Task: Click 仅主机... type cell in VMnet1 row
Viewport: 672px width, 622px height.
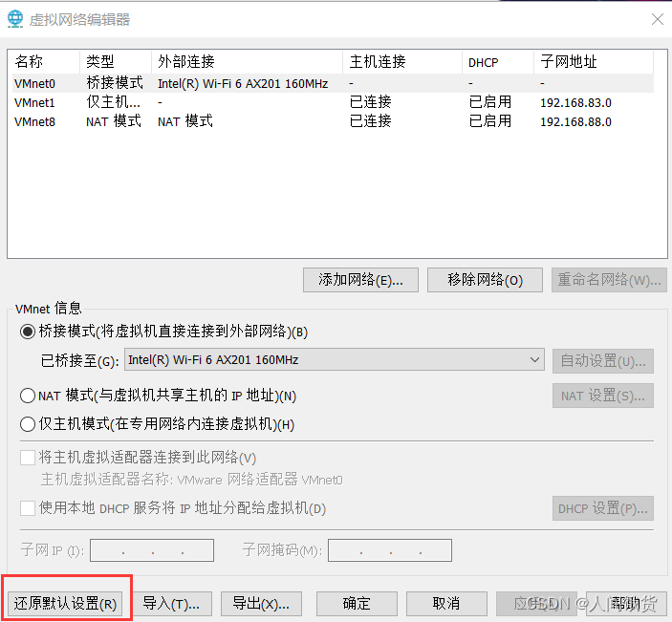Action: click(113, 102)
